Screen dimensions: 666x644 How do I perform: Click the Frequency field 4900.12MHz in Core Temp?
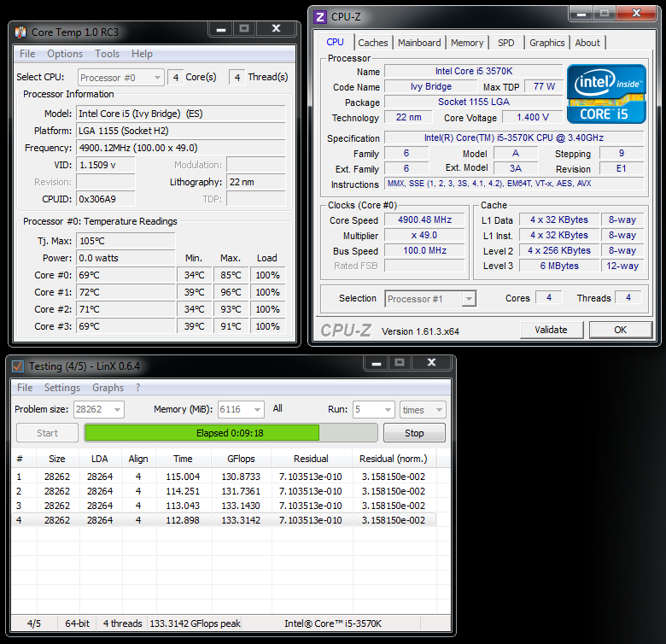pos(180,148)
